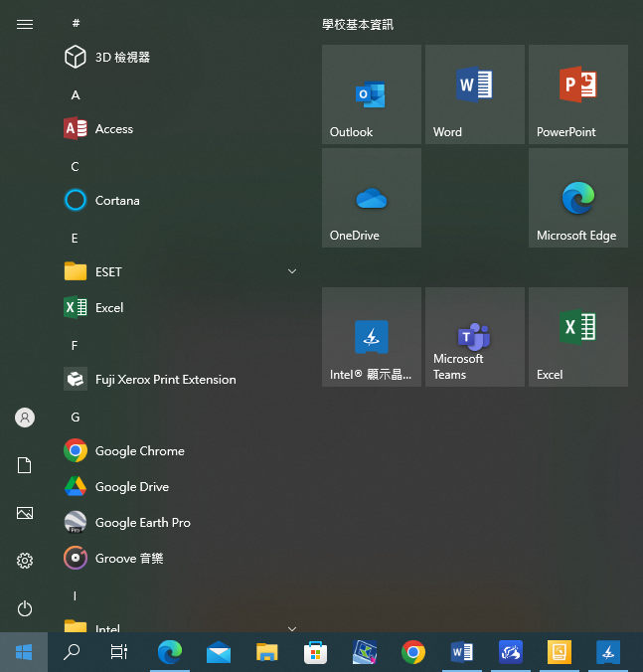Expand the Start menu hamburger button
Screen dimensions: 643x672
tap(25, 25)
